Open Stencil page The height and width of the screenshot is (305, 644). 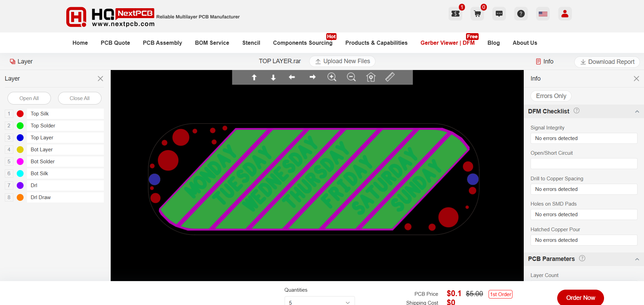tap(251, 43)
